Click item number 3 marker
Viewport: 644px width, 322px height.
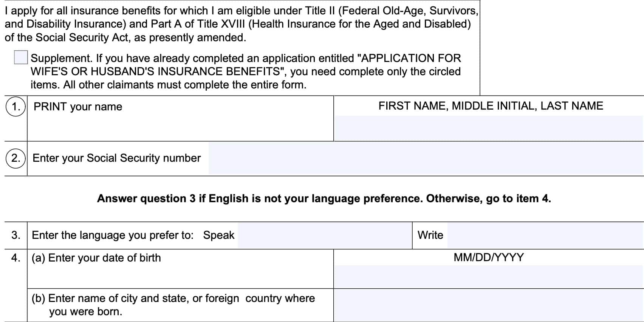point(15,235)
